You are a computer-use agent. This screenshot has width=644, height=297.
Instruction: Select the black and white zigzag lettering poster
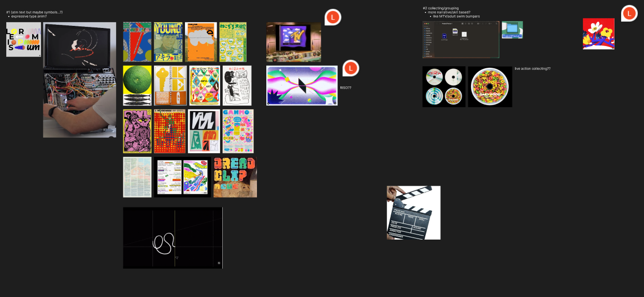pos(204,131)
